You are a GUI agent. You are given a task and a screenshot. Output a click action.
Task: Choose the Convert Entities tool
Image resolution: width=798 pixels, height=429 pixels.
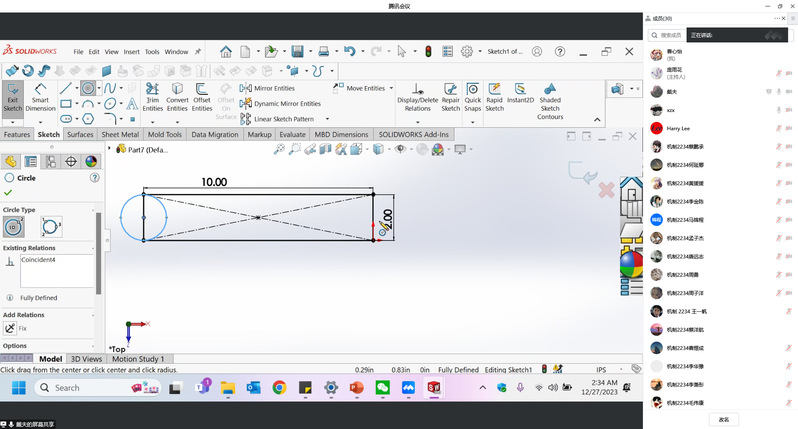(177, 101)
